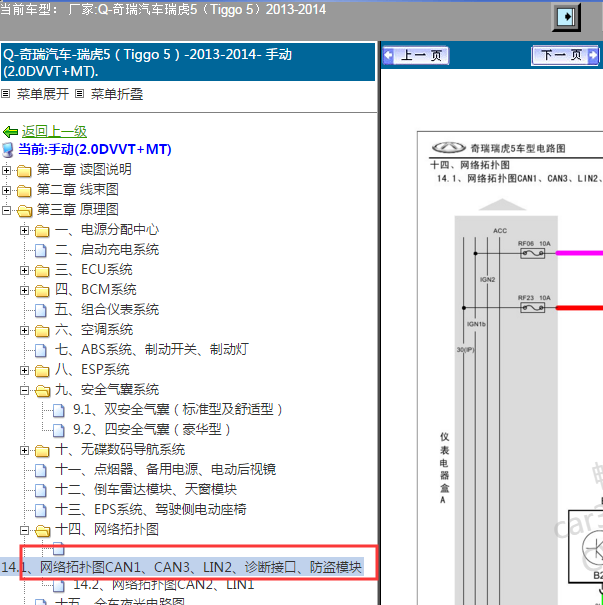Click the RF23 10A fuse in diagram
Image resolution: width=603 pixels, height=605 pixels.
click(533, 308)
